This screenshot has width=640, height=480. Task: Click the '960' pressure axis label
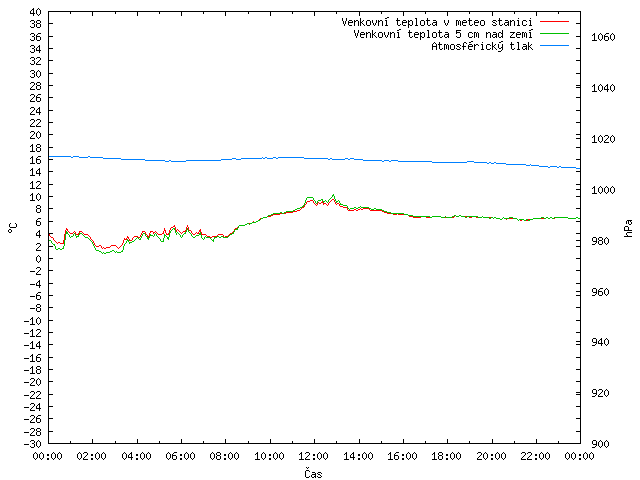click(600, 292)
